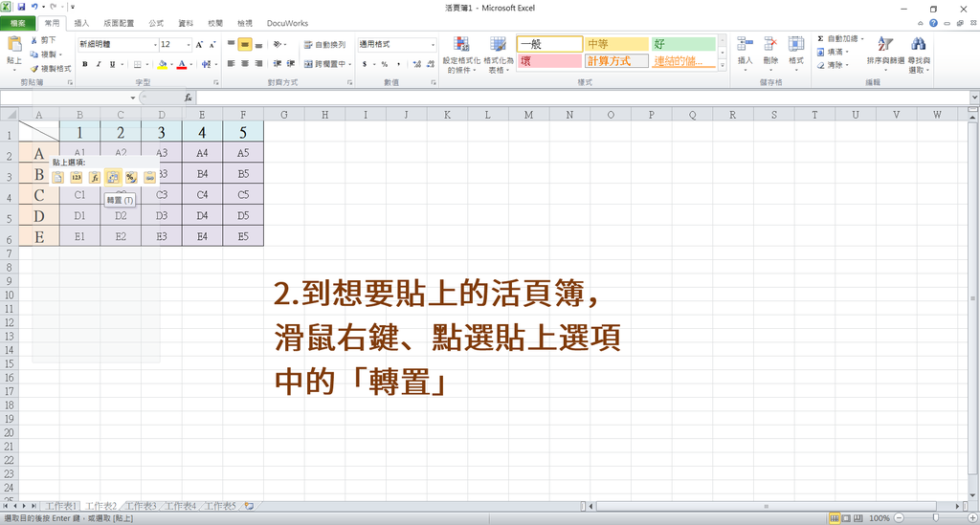Open the 通用格式 number format dropdown
This screenshot has width=980, height=525.
point(434,45)
